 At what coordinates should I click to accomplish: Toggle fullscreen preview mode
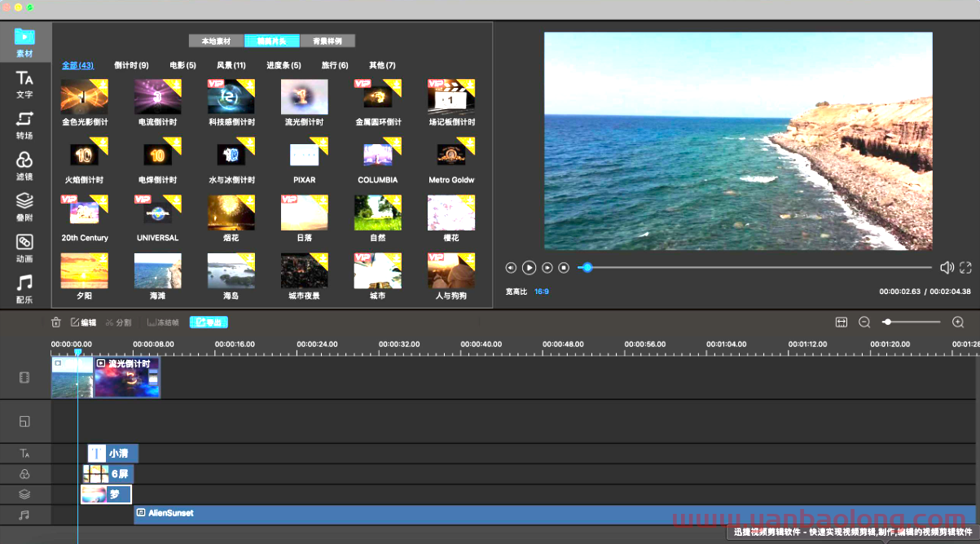tap(966, 267)
